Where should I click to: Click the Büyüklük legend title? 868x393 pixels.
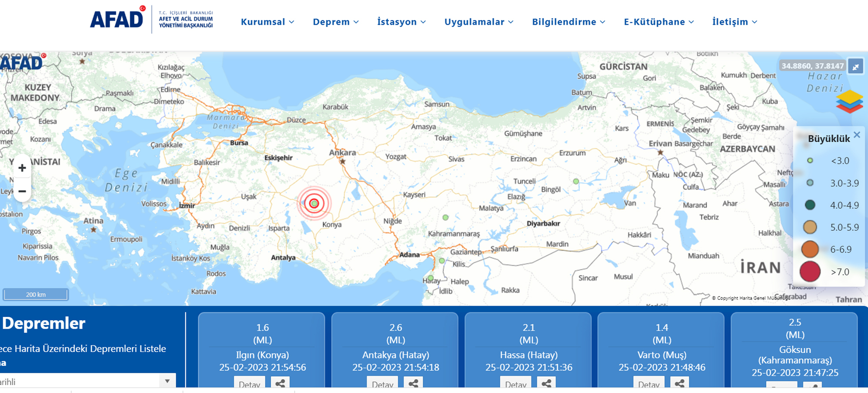(x=829, y=139)
